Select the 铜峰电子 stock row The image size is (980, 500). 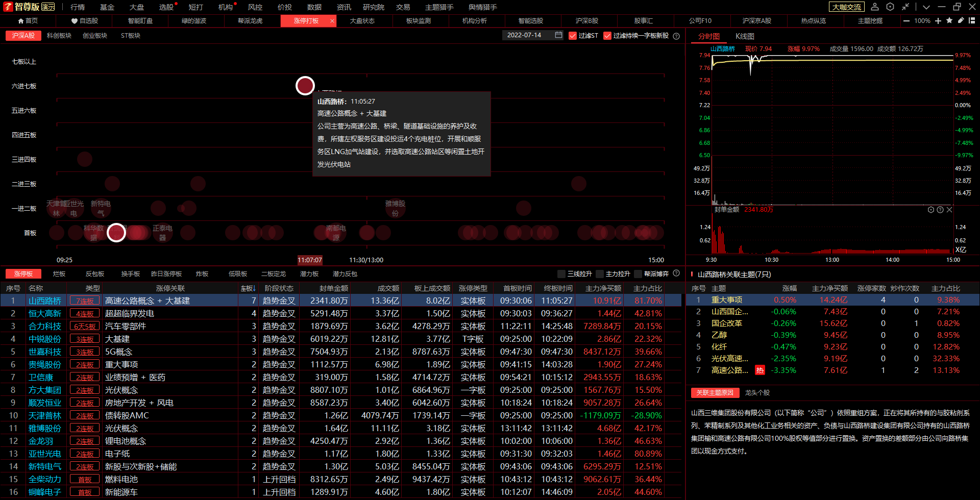(x=341, y=492)
